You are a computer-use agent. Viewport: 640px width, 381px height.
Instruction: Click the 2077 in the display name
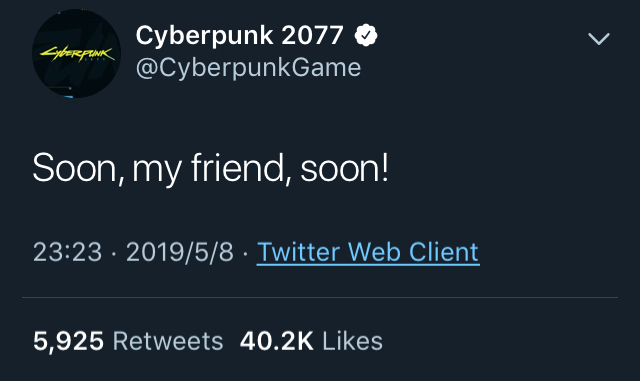312,36
